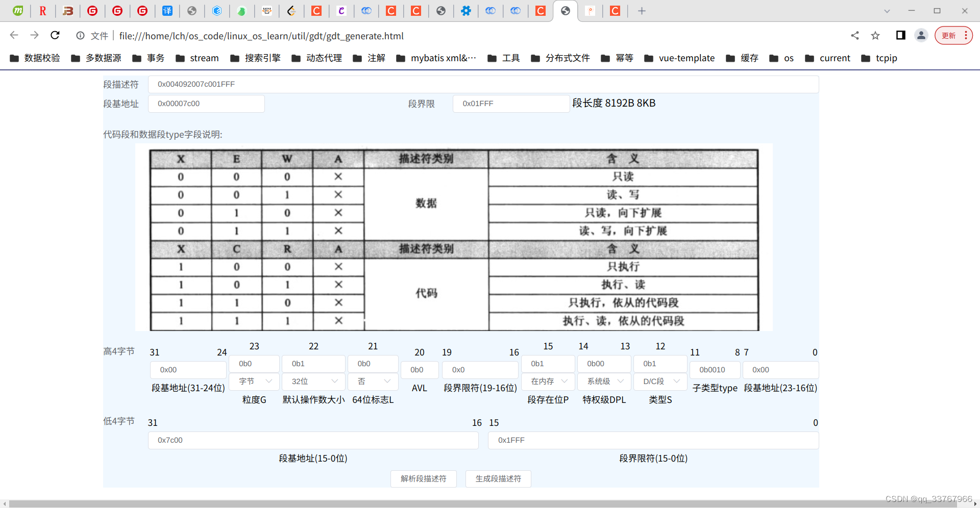The height and width of the screenshot is (508, 980).
Task: Switch to the blue translate tab
Action: click(167, 11)
